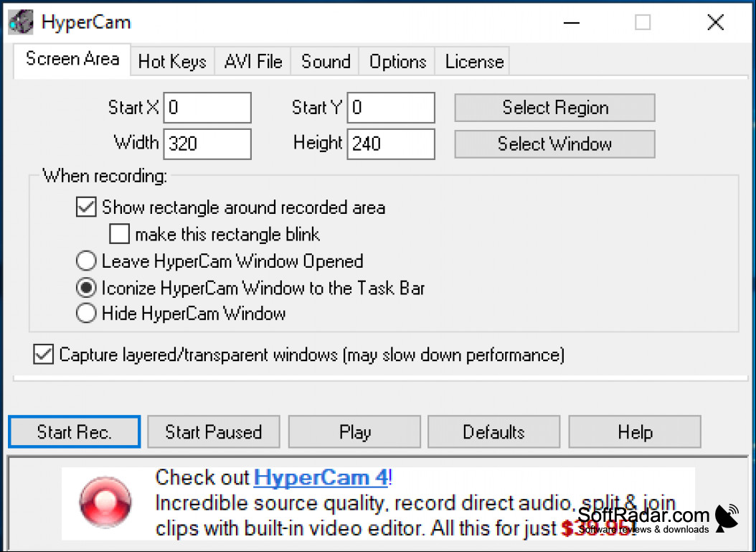
Task: Click the Start Paused button
Action: pyautogui.click(x=214, y=432)
